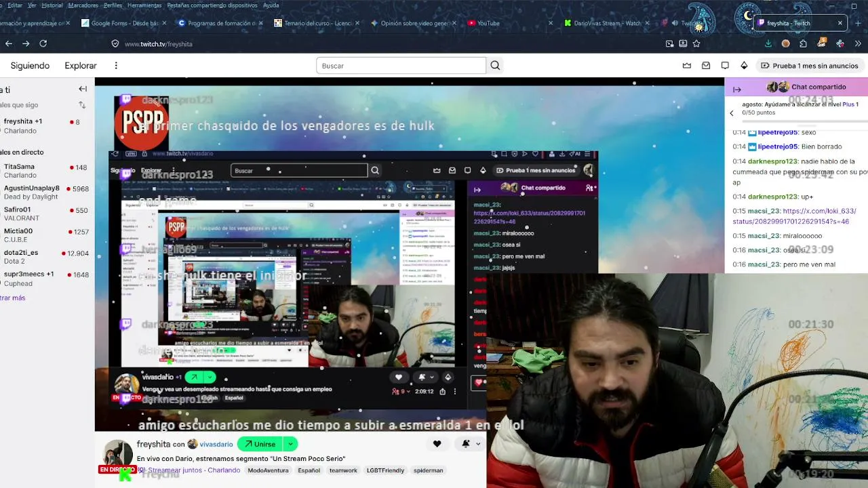868x488 pixels.
Task: Click the teamwork tag
Action: tap(343, 470)
